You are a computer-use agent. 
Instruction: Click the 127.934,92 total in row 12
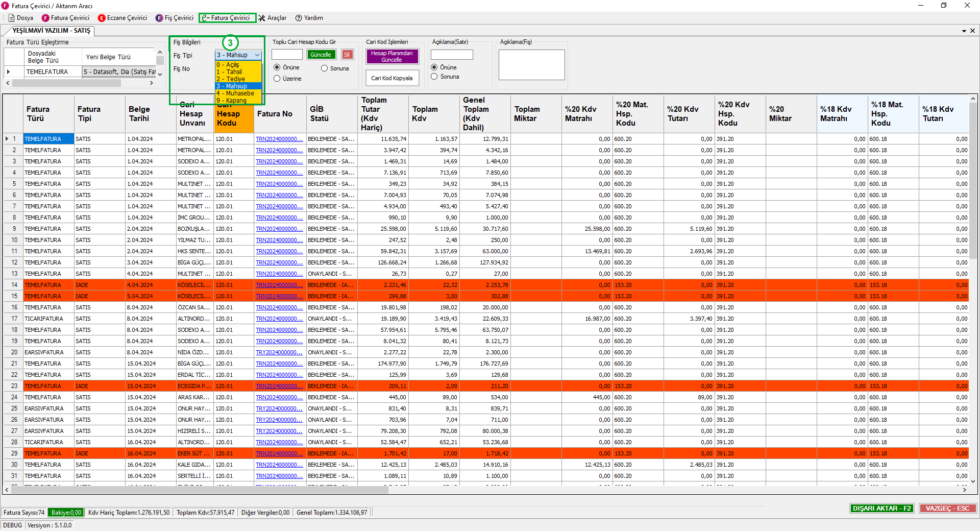pyautogui.click(x=485, y=262)
